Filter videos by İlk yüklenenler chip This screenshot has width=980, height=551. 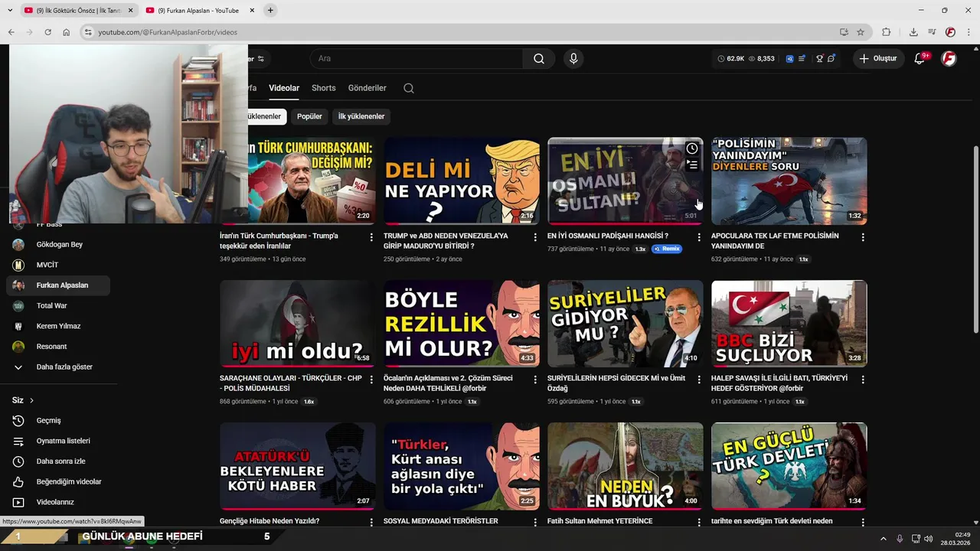click(x=361, y=116)
